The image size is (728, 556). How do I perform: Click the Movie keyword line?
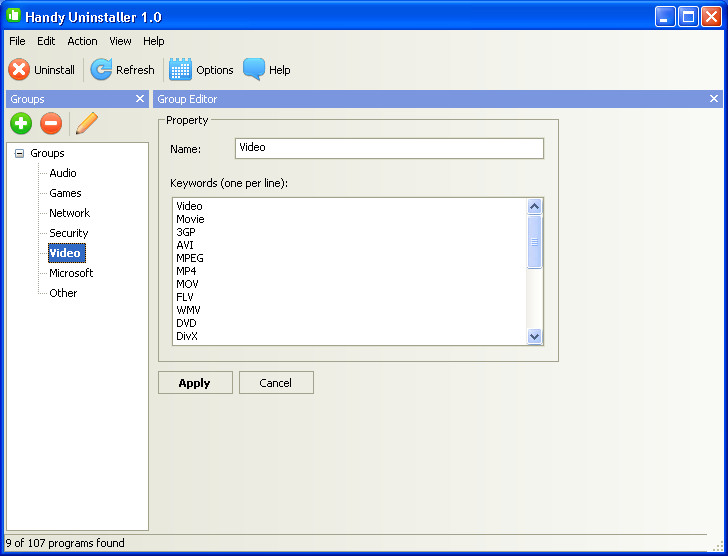tap(190, 219)
